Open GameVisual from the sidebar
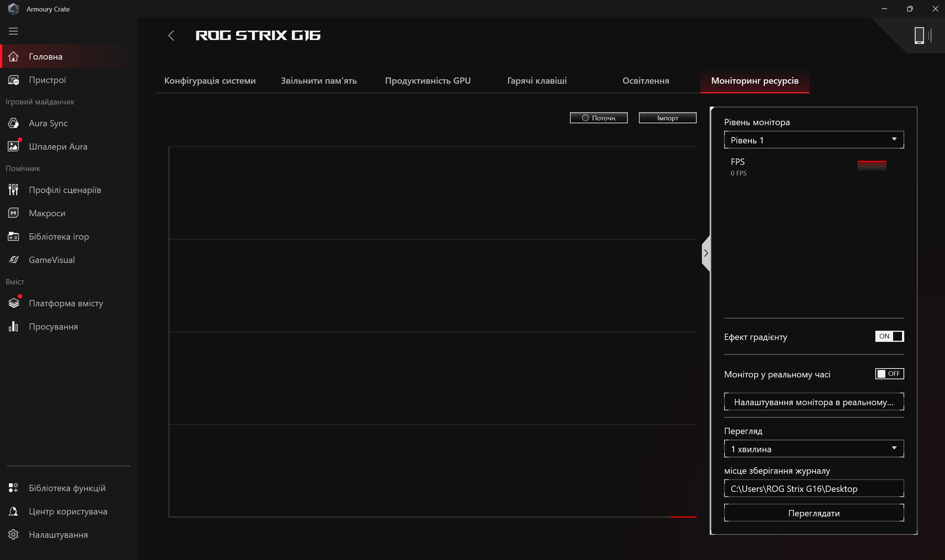 pos(52,260)
